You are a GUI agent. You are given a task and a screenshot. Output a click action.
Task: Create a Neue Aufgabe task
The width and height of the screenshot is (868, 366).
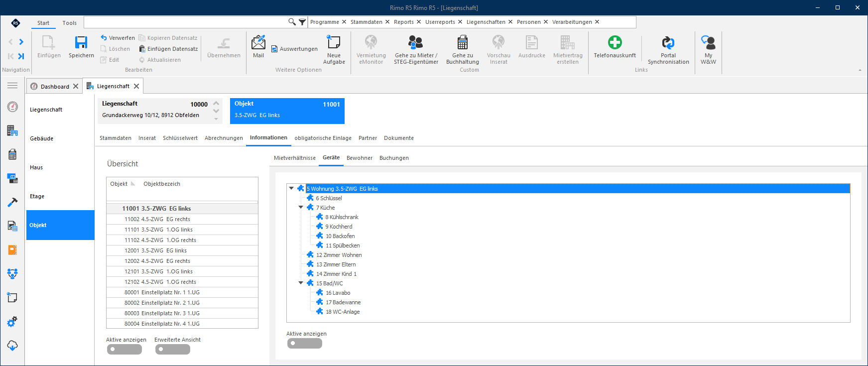pyautogui.click(x=334, y=50)
